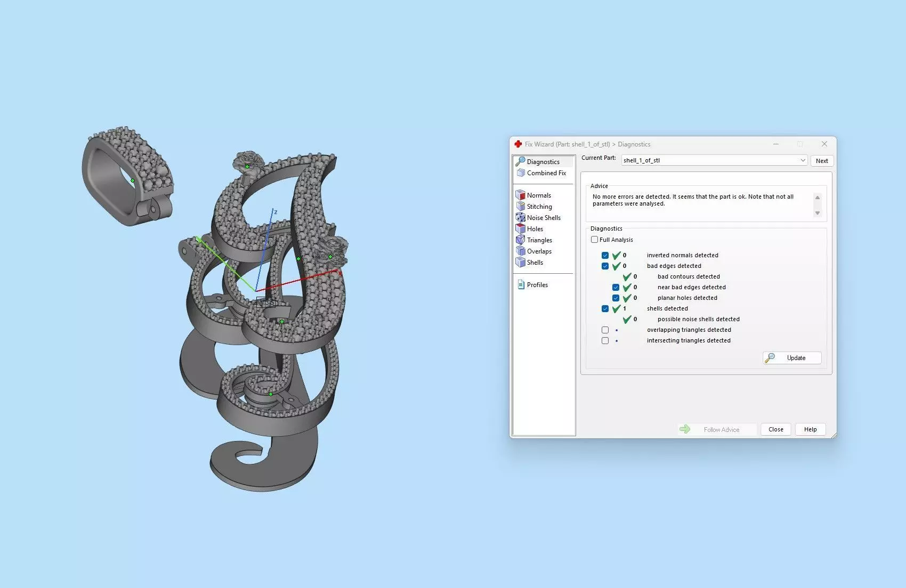Screen dimensions: 906x588
Task: Click 'possible noise shells detected' label
Action: coord(698,320)
